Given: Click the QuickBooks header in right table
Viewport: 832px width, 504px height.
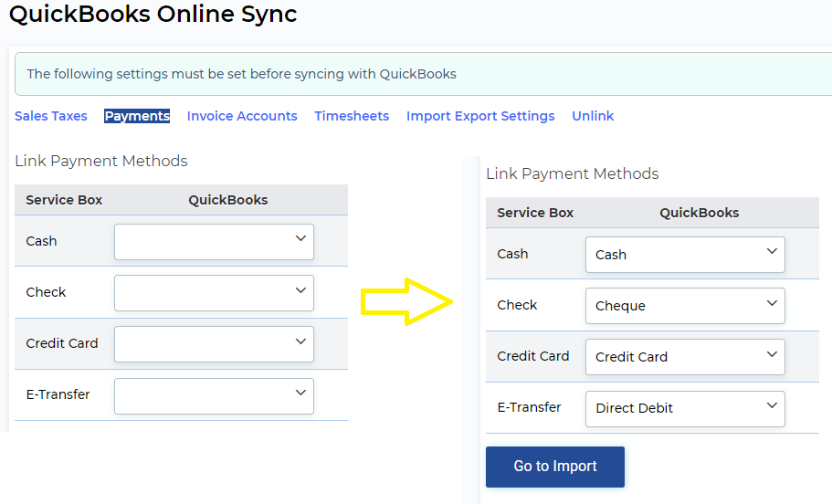Looking at the screenshot, I should pos(700,213).
